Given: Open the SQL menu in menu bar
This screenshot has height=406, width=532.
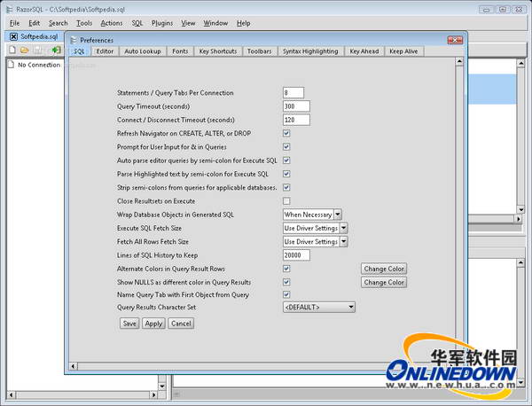Looking at the screenshot, I should pos(137,23).
